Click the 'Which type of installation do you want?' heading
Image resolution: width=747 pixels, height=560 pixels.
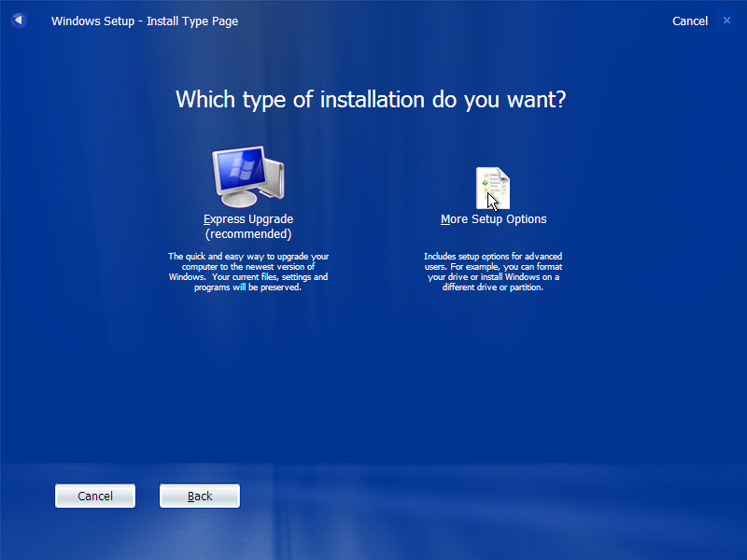tap(371, 100)
